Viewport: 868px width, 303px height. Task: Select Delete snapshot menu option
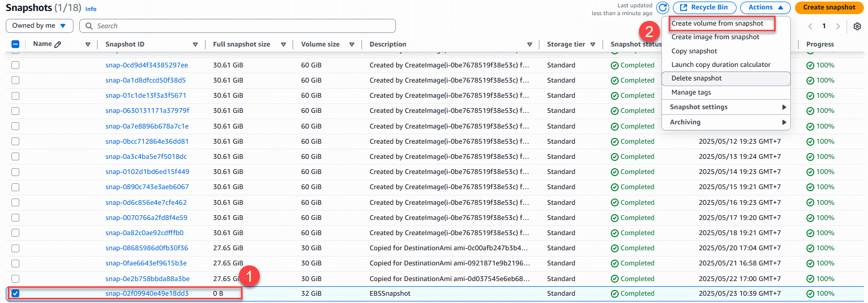click(696, 78)
